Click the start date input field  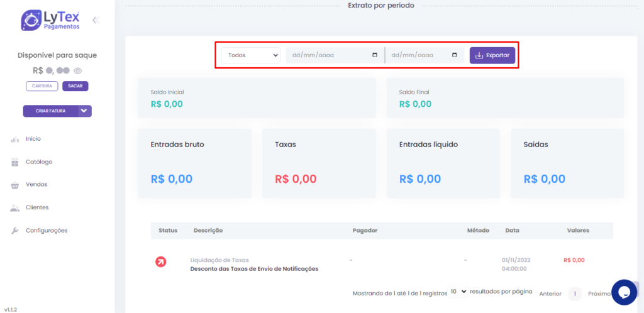click(335, 55)
